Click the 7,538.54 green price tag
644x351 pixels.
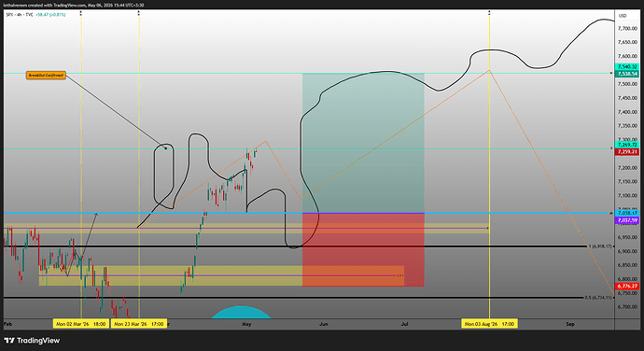[x=627, y=74]
